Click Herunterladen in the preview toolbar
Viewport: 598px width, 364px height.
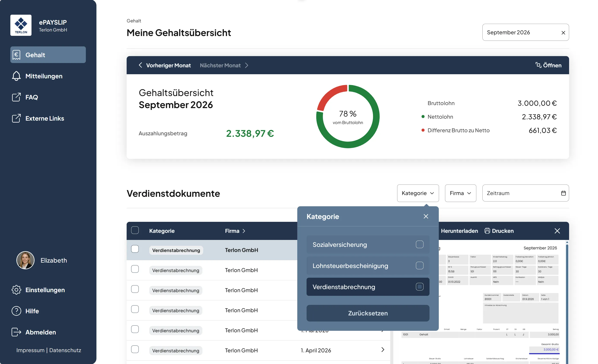(459, 231)
